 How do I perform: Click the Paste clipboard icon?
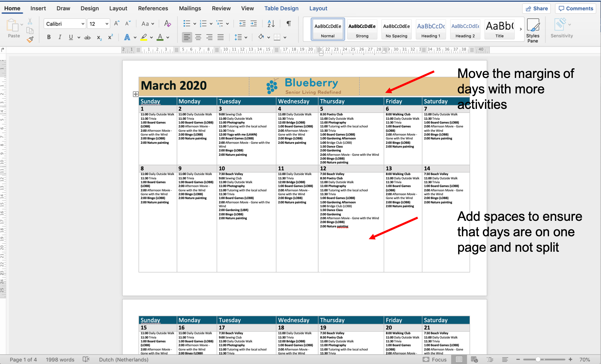tap(13, 25)
